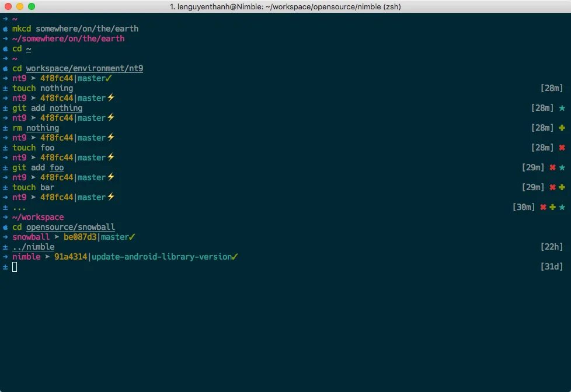Click the underlined ../nimble path

click(x=33, y=247)
